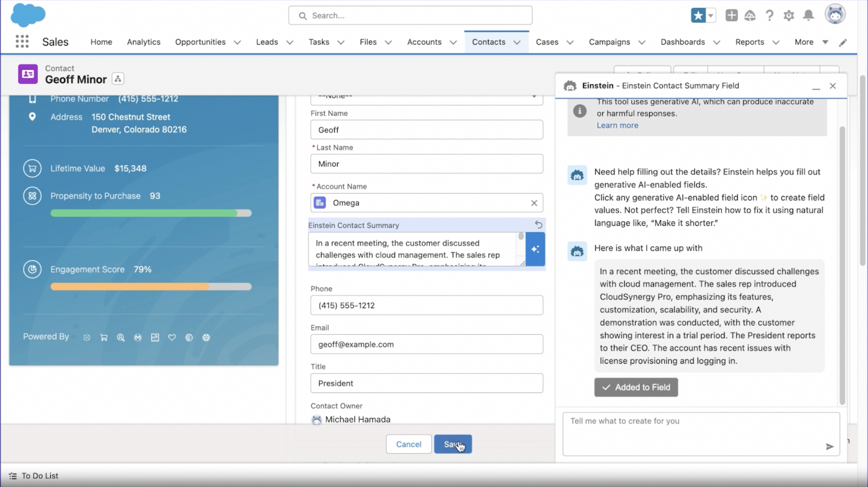This screenshot has height=487, width=868.
Task: Clear the Omega account name
Action: point(534,203)
